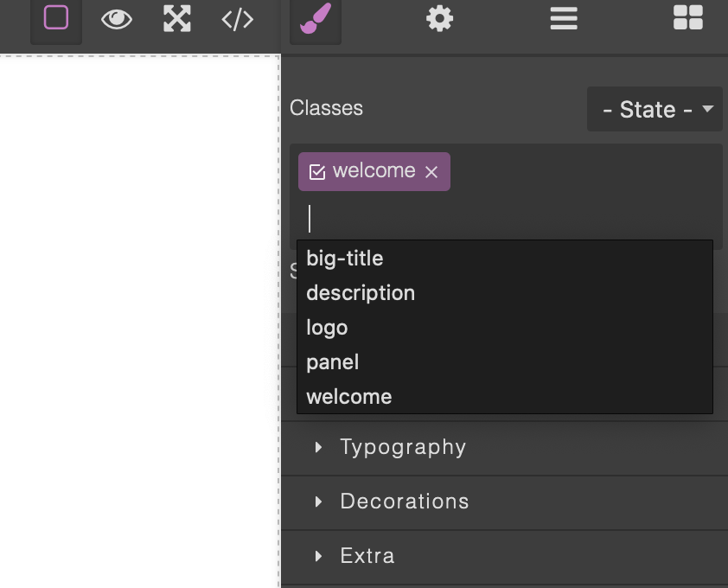Remove the welcome class tag

431,172
